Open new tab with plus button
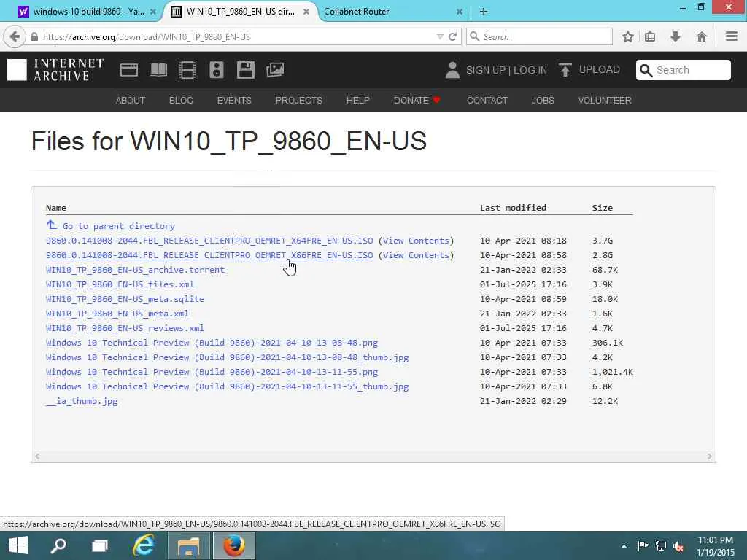747x560 pixels. tap(484, 12)
